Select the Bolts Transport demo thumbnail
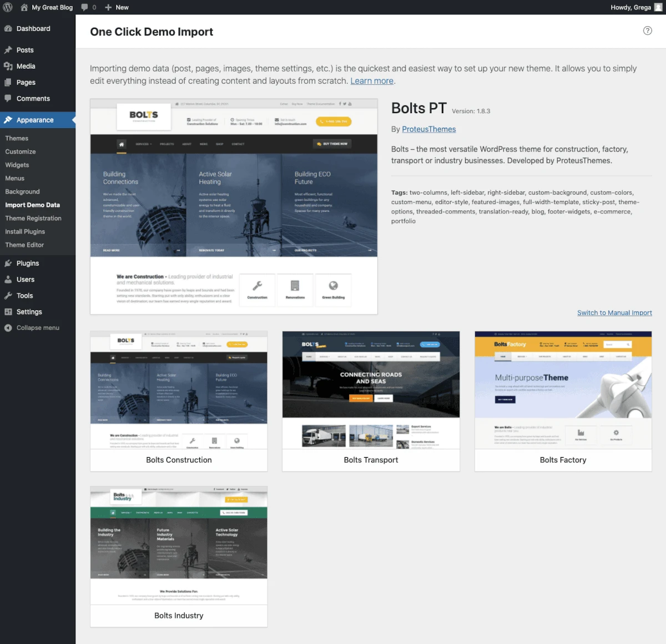Viewport: 666px width, 644px height. [x=371, y=390]
